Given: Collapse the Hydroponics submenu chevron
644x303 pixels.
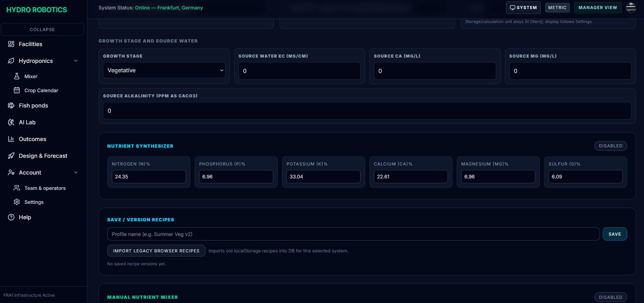Looking at the screenshot, I should pos(76,61).
